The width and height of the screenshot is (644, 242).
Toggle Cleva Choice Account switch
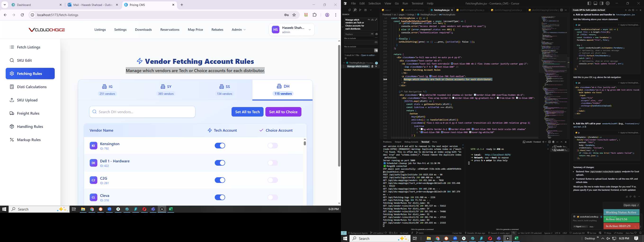pos(273,197)
